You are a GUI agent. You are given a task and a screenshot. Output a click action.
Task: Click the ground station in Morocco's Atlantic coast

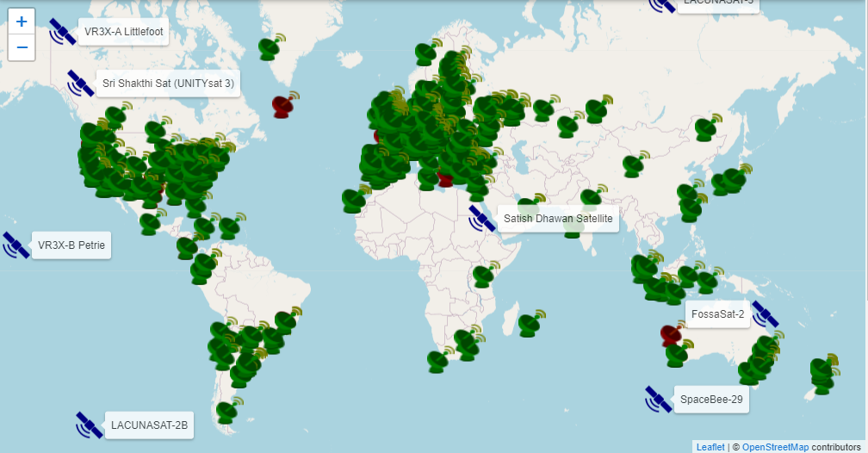355,199
